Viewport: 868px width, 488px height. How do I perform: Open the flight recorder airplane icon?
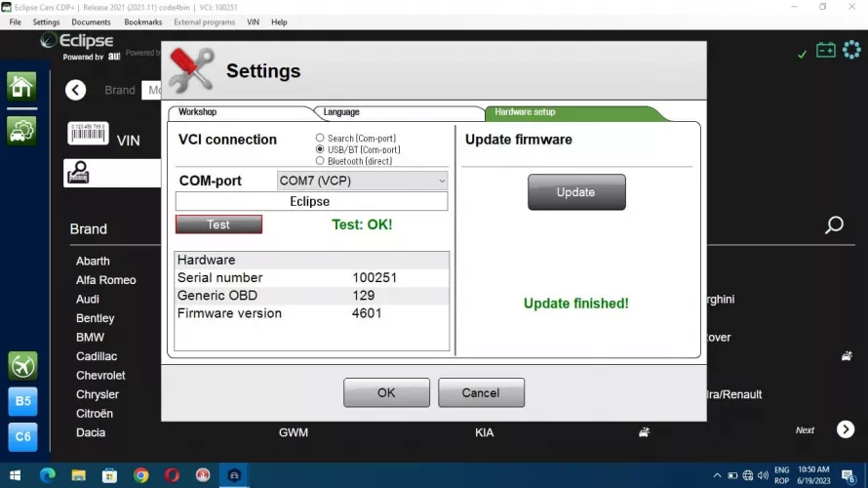pyautogui.click(x=22, y=366)
